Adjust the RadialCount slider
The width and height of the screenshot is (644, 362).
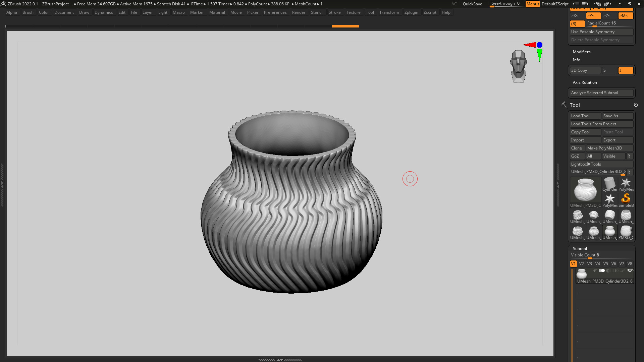click(x=610, y=24)
